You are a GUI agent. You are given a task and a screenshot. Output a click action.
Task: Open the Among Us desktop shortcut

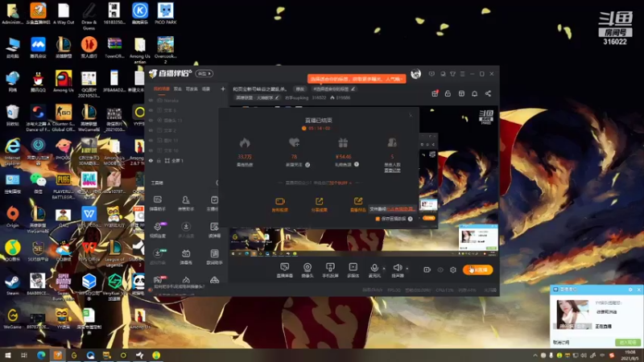click(x=64, y=81)
